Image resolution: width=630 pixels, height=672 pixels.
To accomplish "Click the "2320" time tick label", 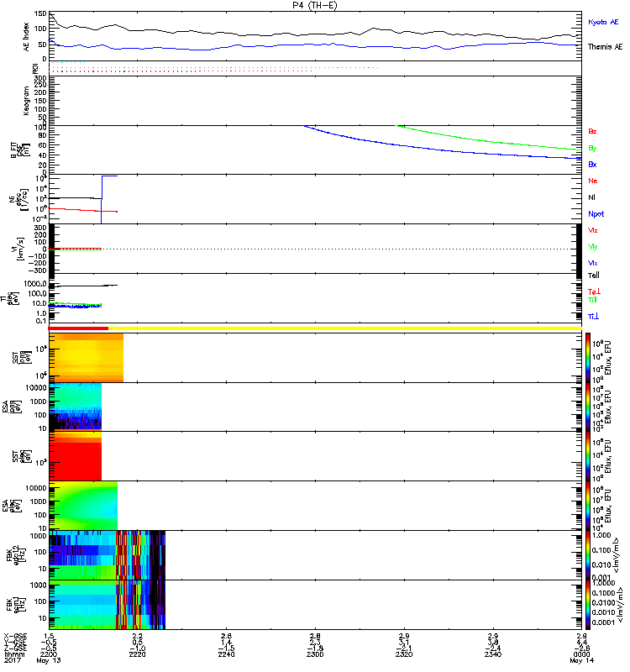I will (x=404, y=654).
